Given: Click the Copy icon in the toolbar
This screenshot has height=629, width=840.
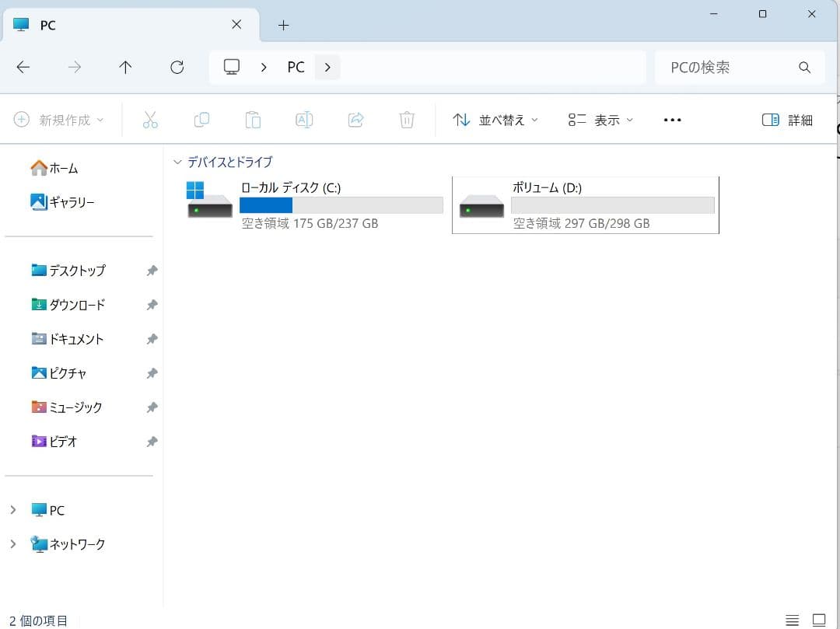Looking at the screenshot, I should [x=201, y=119].
